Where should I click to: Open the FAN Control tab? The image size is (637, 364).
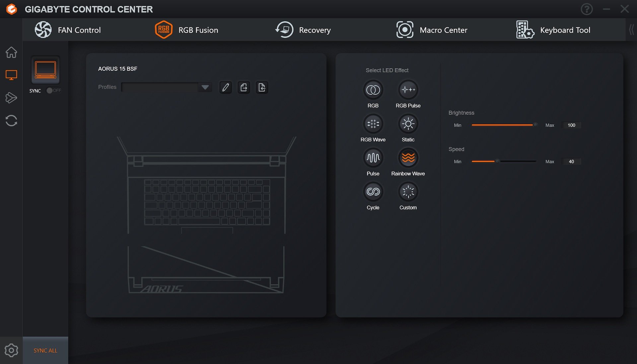68,30
